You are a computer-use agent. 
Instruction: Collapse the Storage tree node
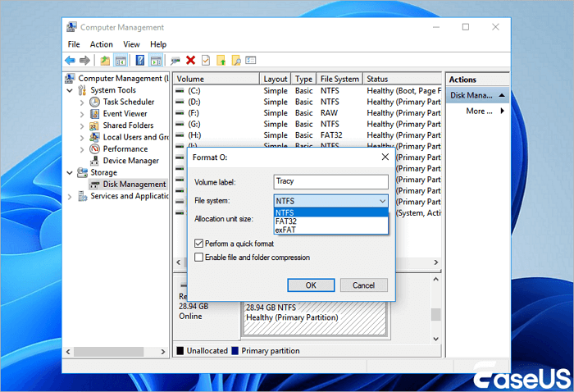click(x=70, y=173)
